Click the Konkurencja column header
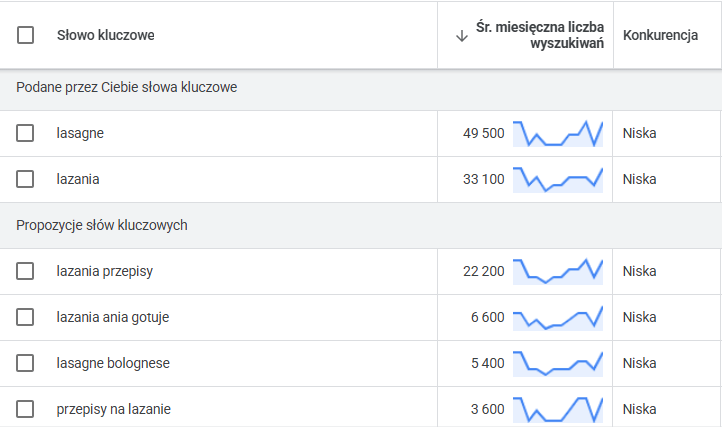 coord(660,36)
